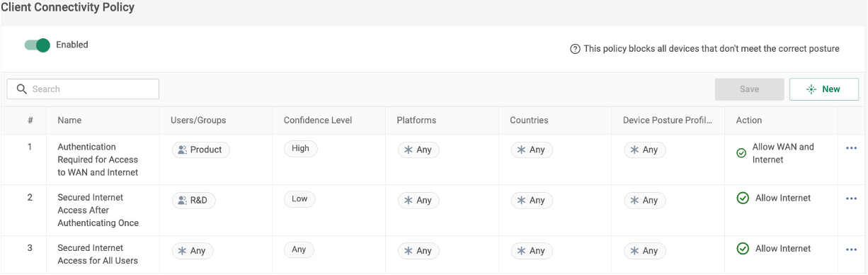This screenshot has height=275, width=868.
Task: Click Any confidence level chip in rule 3
Action: 299,249
